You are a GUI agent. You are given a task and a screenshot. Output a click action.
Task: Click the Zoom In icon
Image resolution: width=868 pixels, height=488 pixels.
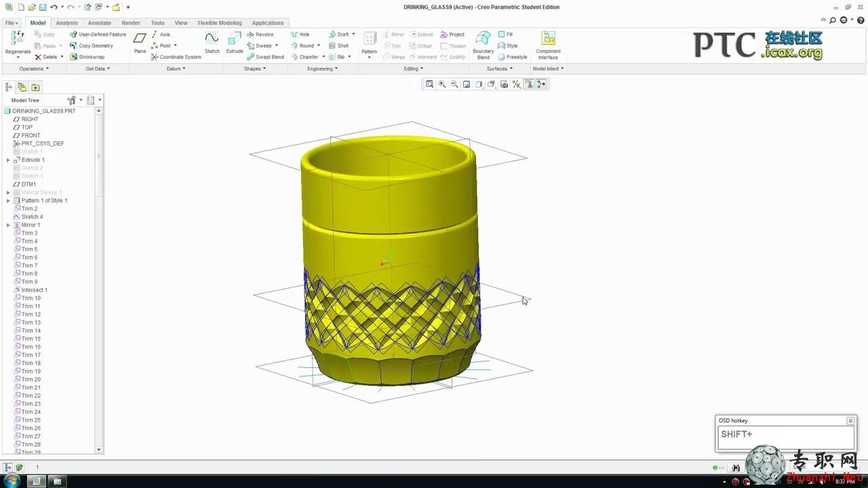click(x=442, y=84)
